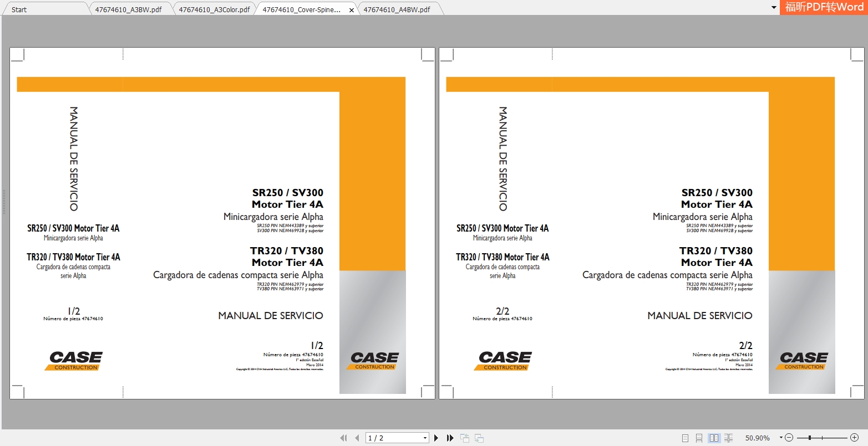This screenshot has width=868, height=446.
Task: Expand the tab list dropdown arrow
Action: pyautogui.click(x=774, y=8)
